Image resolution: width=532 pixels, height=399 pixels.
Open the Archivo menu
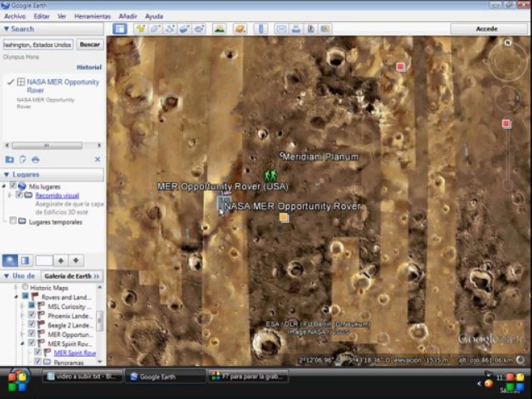15,16
